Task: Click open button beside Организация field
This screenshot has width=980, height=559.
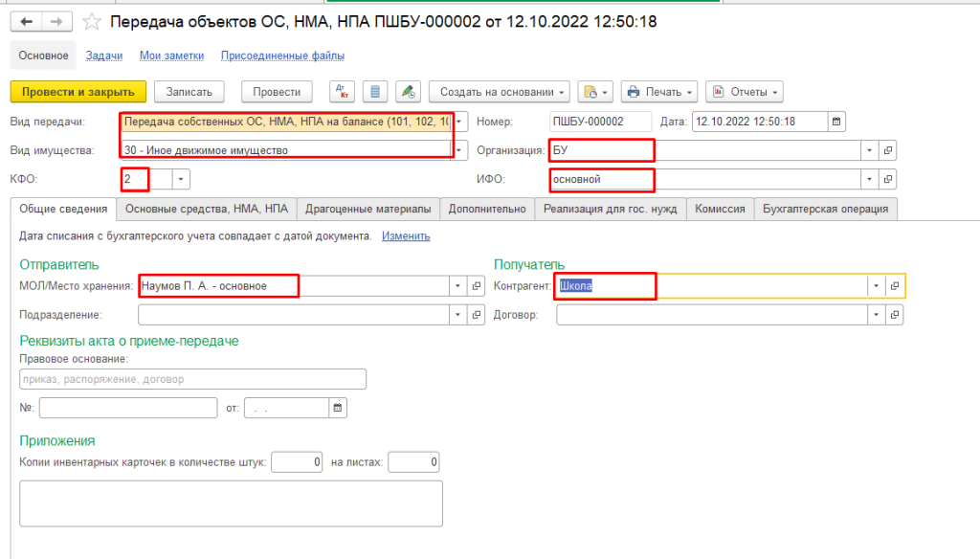Action: pos(888,150)
